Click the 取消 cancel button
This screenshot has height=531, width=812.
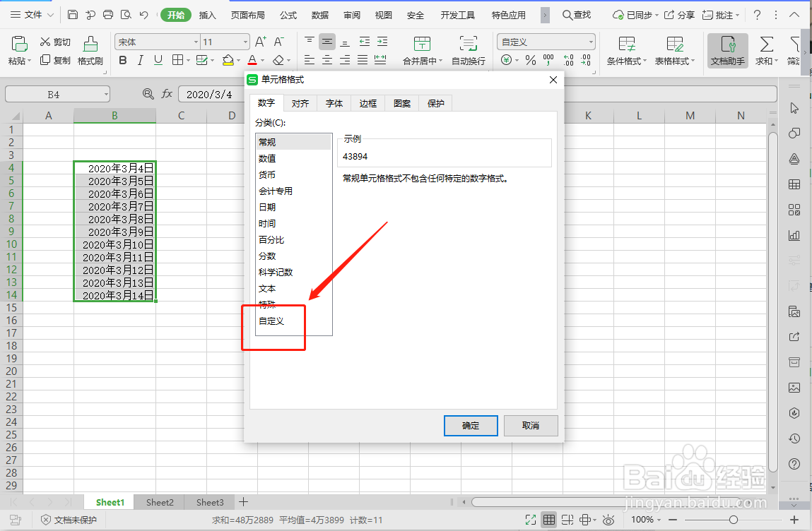pos(531,425)
